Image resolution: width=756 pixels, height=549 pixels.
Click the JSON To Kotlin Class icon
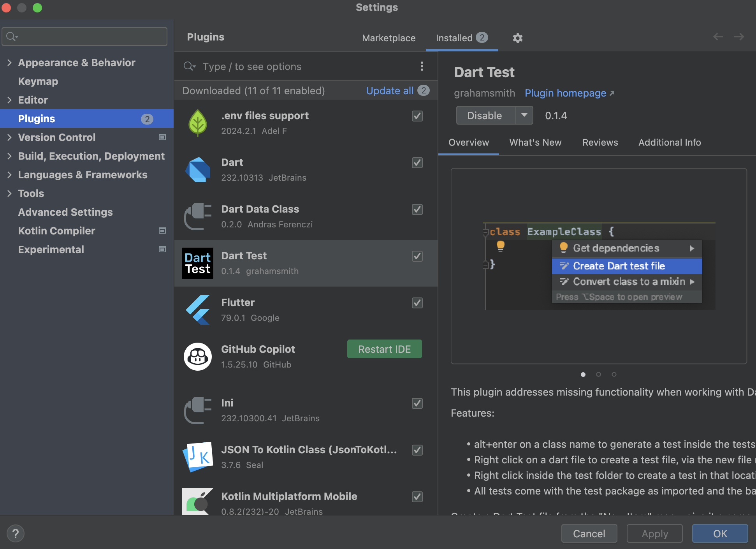pos(198,457)
